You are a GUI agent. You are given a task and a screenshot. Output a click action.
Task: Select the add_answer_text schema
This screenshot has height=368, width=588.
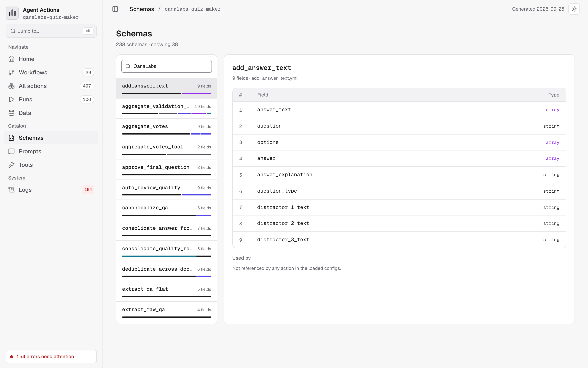coord(166,88)
